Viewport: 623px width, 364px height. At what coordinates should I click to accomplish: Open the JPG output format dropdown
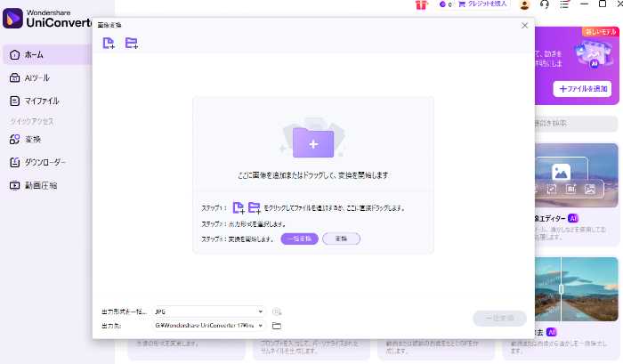209,311
